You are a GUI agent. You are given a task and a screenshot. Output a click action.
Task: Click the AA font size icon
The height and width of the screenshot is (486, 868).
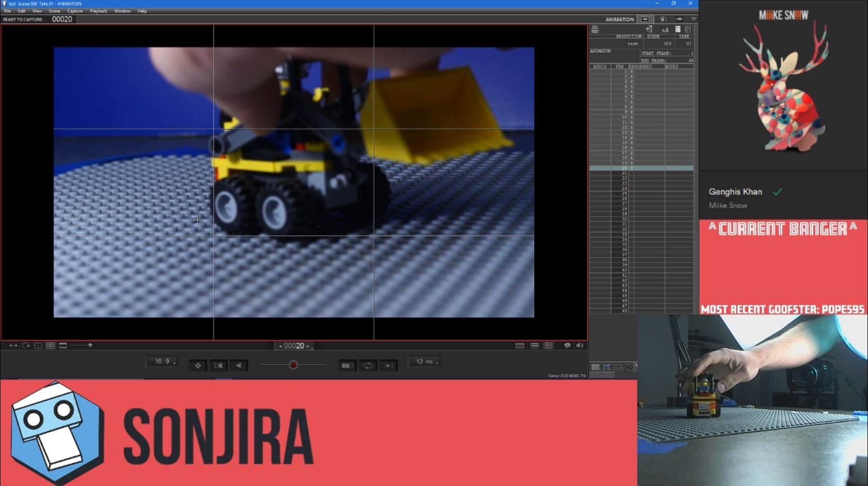tap(665, 29)
